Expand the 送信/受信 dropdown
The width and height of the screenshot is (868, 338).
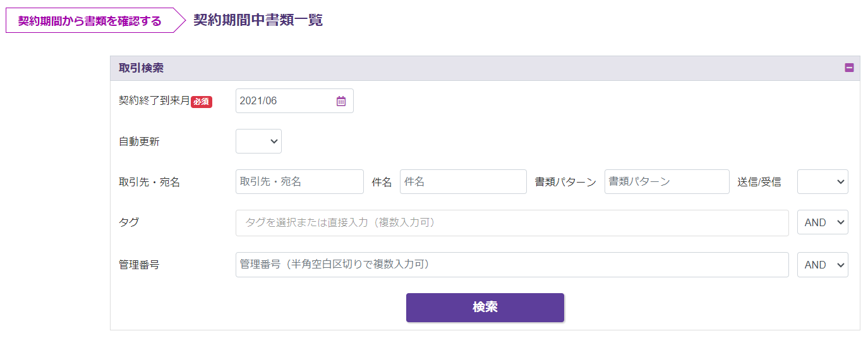(x=822, y=182)
